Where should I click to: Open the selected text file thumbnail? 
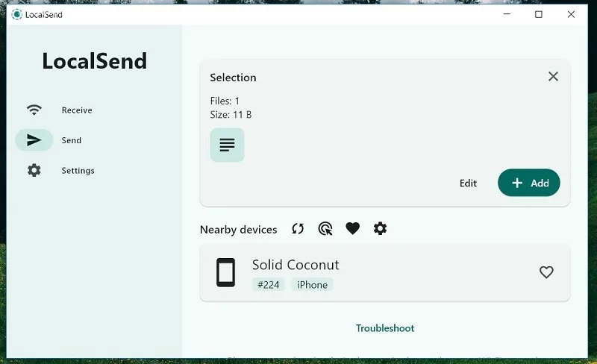227,145
